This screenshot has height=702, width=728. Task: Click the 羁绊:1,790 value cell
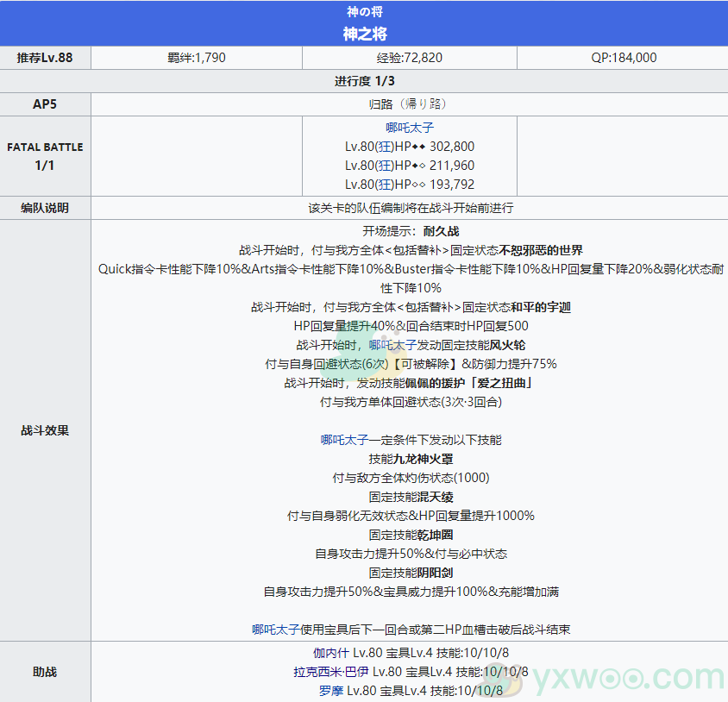197,58
